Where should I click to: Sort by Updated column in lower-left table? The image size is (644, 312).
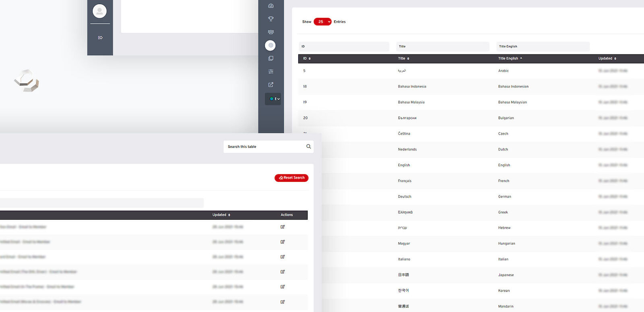(221, 215)
